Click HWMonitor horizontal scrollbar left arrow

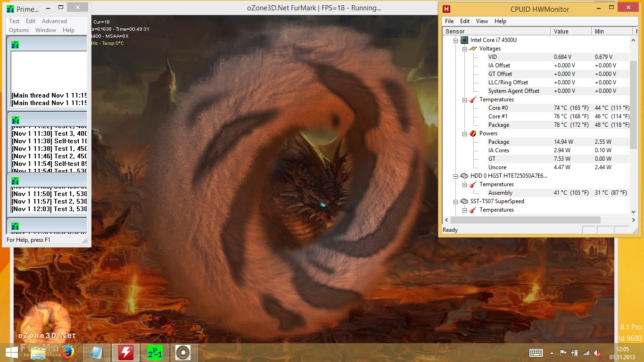point(446,220)
